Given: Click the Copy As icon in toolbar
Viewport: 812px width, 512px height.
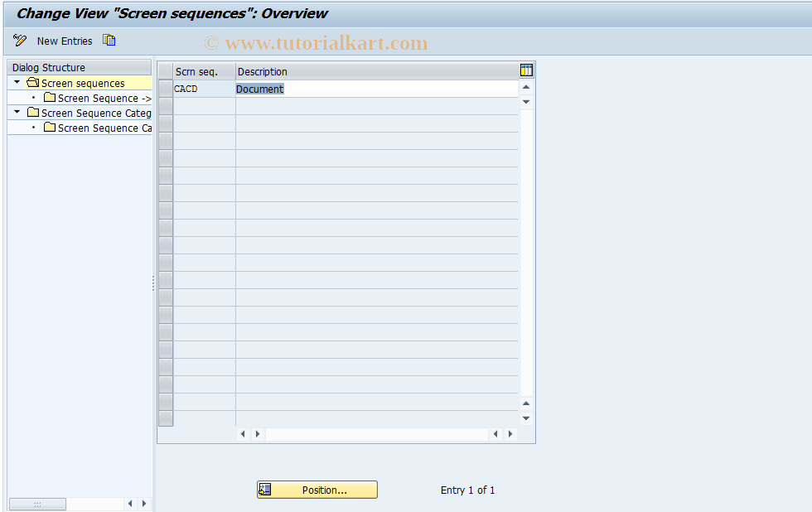Looking at the screenshot, I should (x=109, y=41).
